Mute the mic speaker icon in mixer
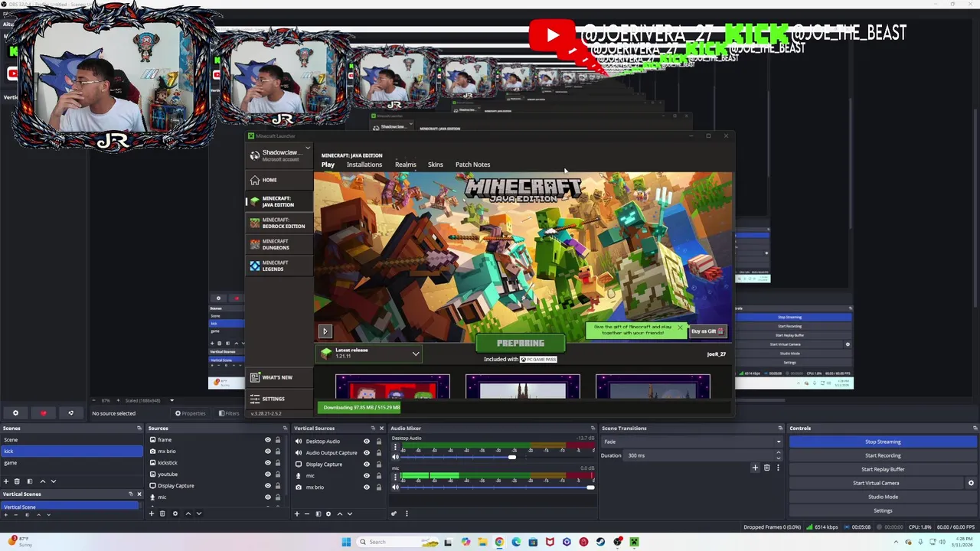Viewport: 980px width, 551px height. coord(396,487)
